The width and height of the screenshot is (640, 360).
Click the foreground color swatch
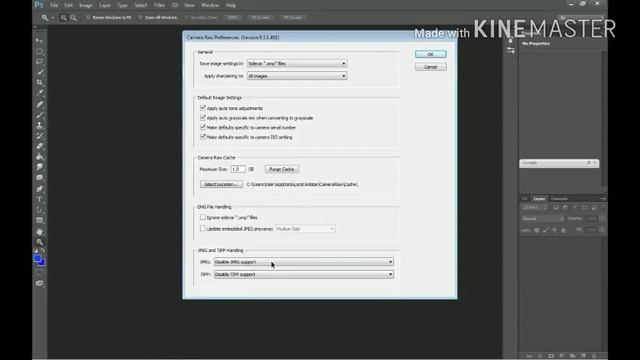point(37,259)
